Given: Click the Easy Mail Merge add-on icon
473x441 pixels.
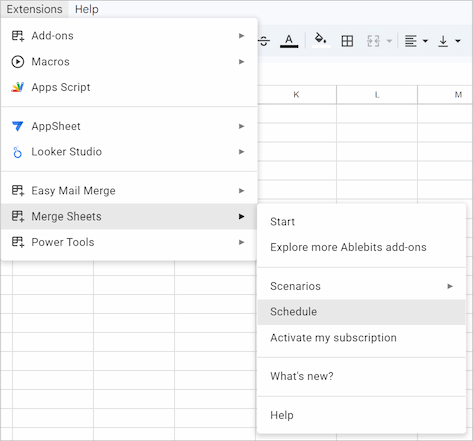Looking at the screenshot, I should [18, 191].
